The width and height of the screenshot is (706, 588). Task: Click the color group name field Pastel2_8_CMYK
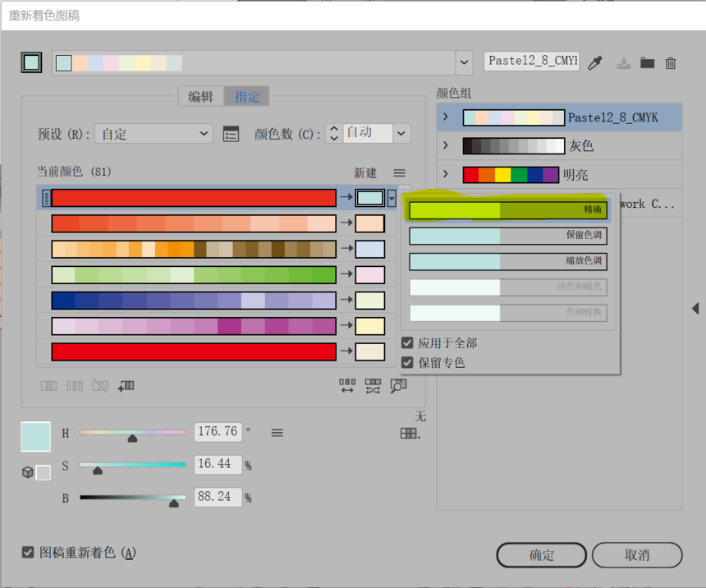532,61
